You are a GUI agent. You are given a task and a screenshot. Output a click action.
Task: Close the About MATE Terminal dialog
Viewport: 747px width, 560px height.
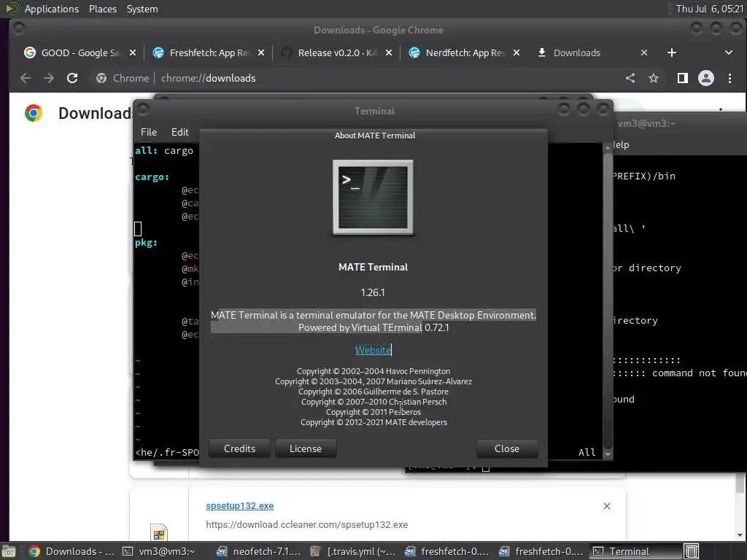(x=507, y=448)
